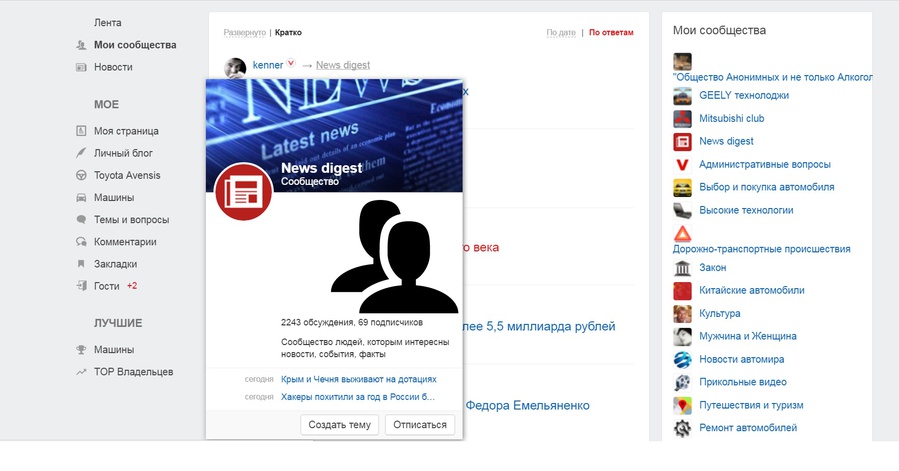Open the Лента feed link
Screen dimensions: 899x471
107,23
